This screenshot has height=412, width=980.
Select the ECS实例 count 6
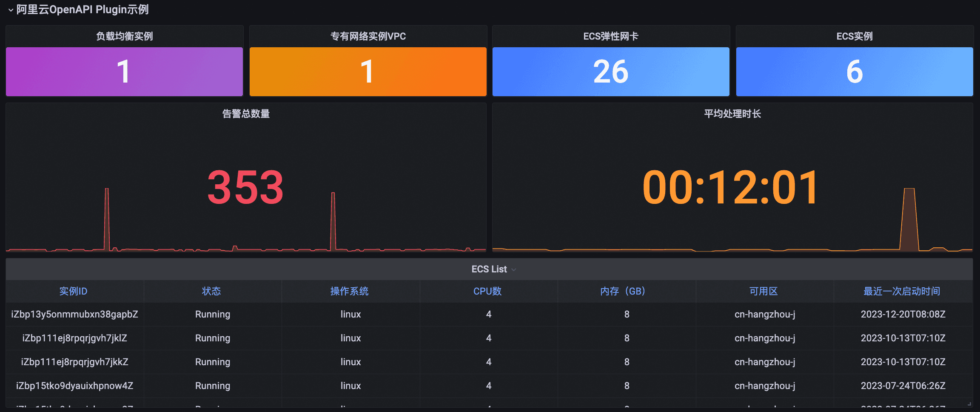pos(854,72)
